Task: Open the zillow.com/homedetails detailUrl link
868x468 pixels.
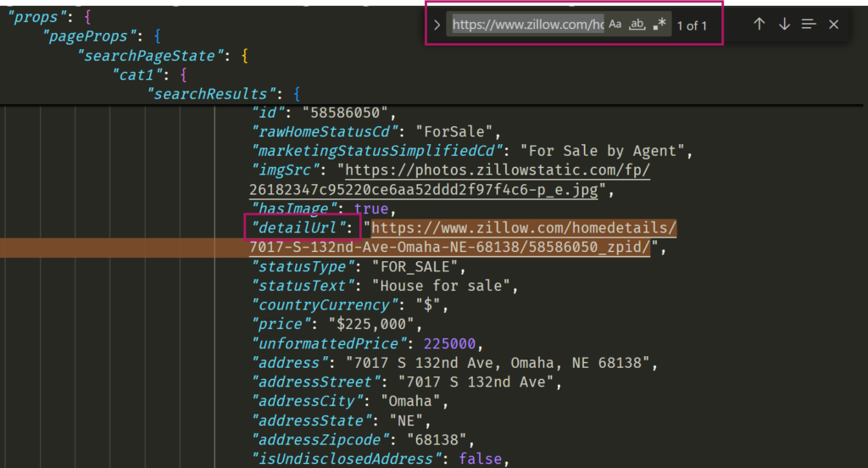Action: 463,237
